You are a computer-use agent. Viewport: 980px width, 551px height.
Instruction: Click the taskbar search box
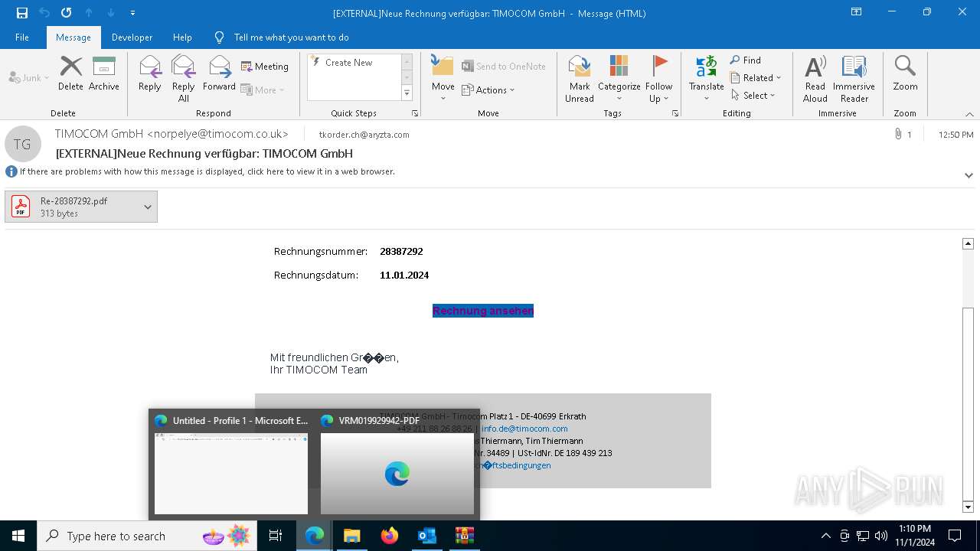[x=146, y=536]
